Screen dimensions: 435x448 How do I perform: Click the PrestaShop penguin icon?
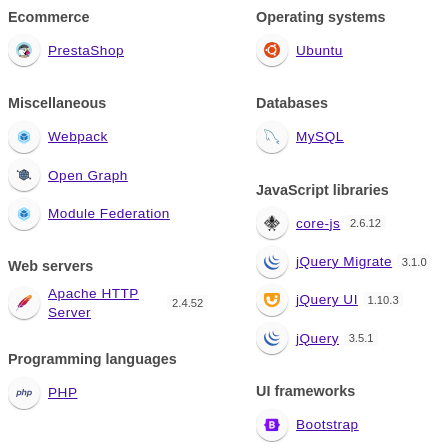24,51
